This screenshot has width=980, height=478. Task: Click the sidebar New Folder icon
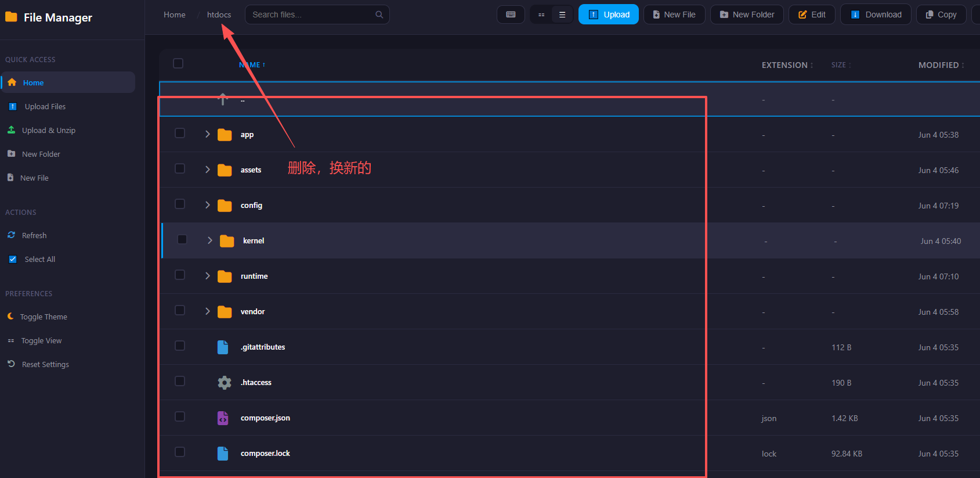point(11,154)
